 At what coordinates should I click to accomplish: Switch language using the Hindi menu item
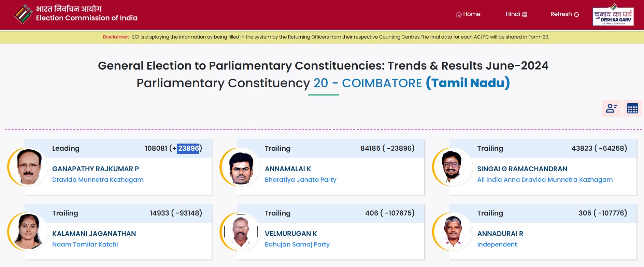513,14
